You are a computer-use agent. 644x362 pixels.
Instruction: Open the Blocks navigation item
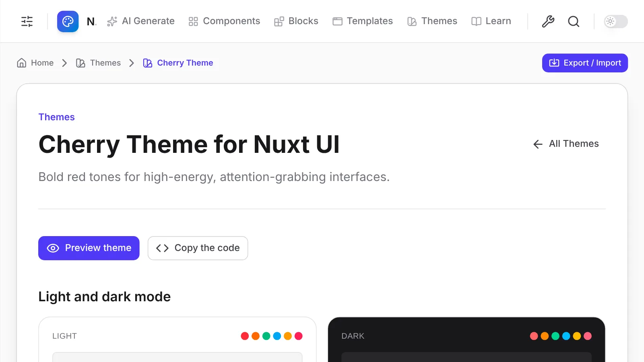296,21
